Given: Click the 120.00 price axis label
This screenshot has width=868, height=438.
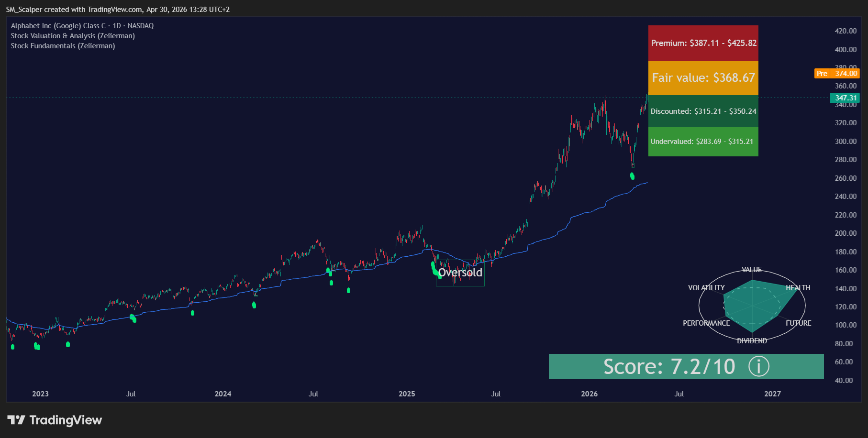Looking at the screenshot, I should coord(846,307).
